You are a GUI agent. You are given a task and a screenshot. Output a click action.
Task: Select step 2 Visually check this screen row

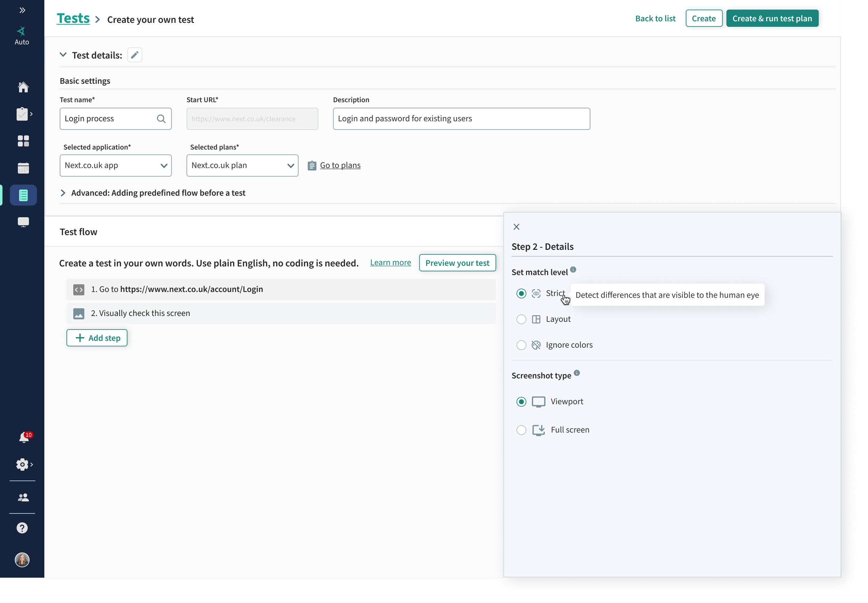281,314
